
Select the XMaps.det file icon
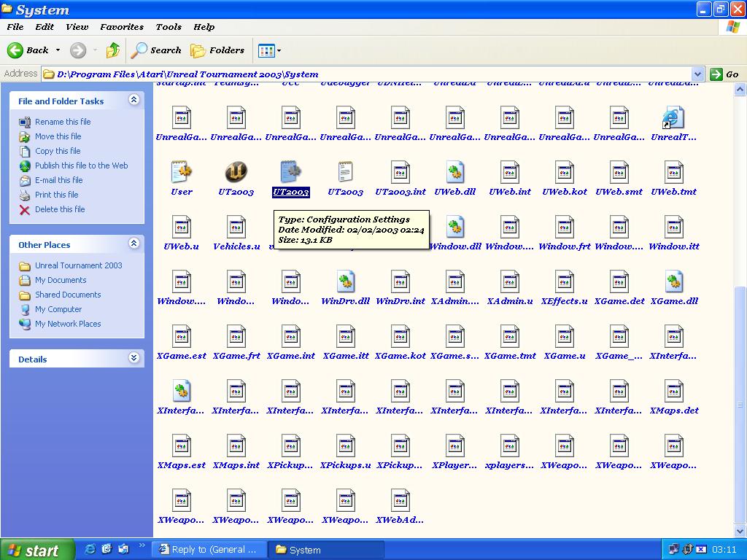point(674,391)
